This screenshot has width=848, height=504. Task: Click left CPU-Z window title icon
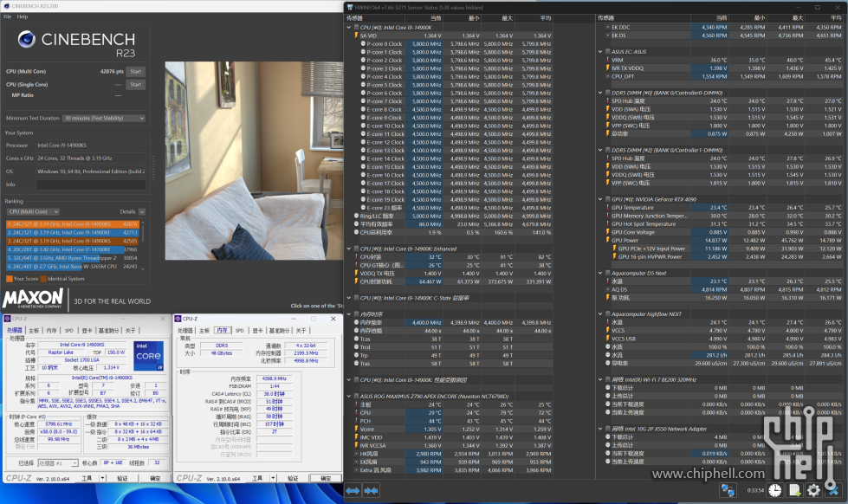click(8, 319)
